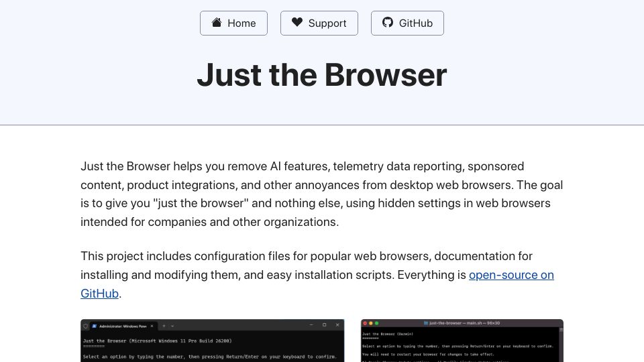
Task: Click the paragraph starting 'This project includes'
Action: click(x=322, y=275)
